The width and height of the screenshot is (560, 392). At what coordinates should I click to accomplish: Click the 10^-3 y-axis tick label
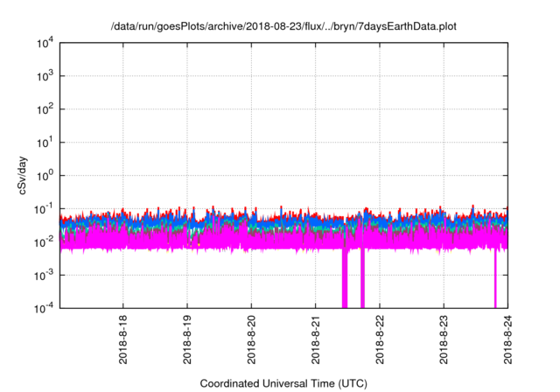(44, 276)
